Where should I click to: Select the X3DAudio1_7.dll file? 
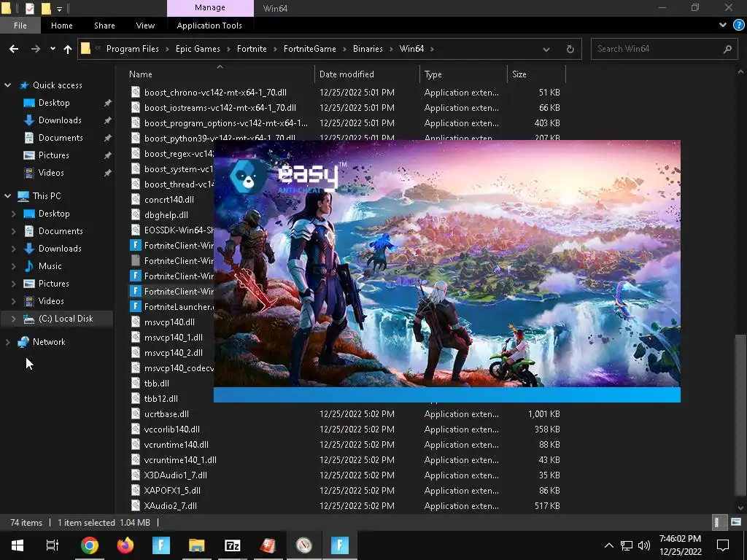click(x=175, y=475)
